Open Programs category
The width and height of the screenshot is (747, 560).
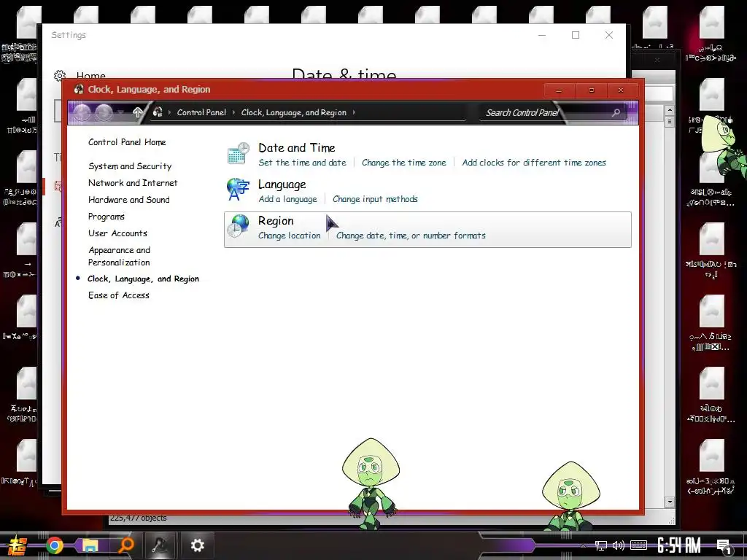tap(107, 217)
